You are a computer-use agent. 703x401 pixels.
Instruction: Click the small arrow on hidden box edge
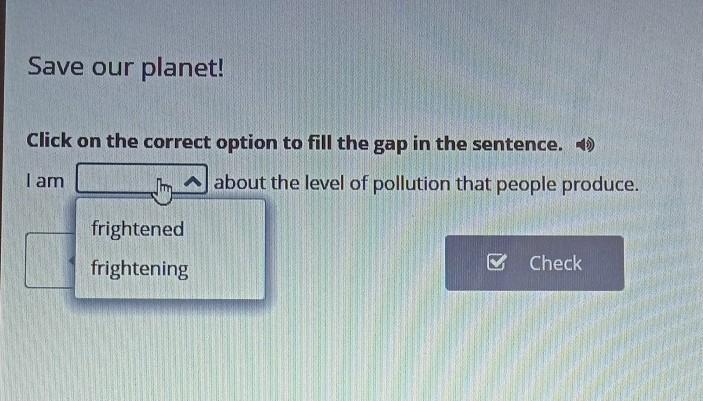click(x=72, y=260)
